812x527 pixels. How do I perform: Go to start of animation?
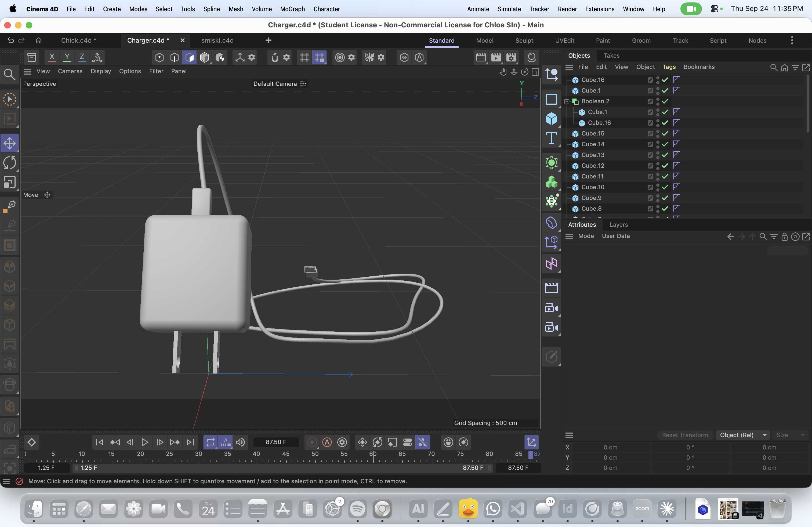tap(100, 442)
